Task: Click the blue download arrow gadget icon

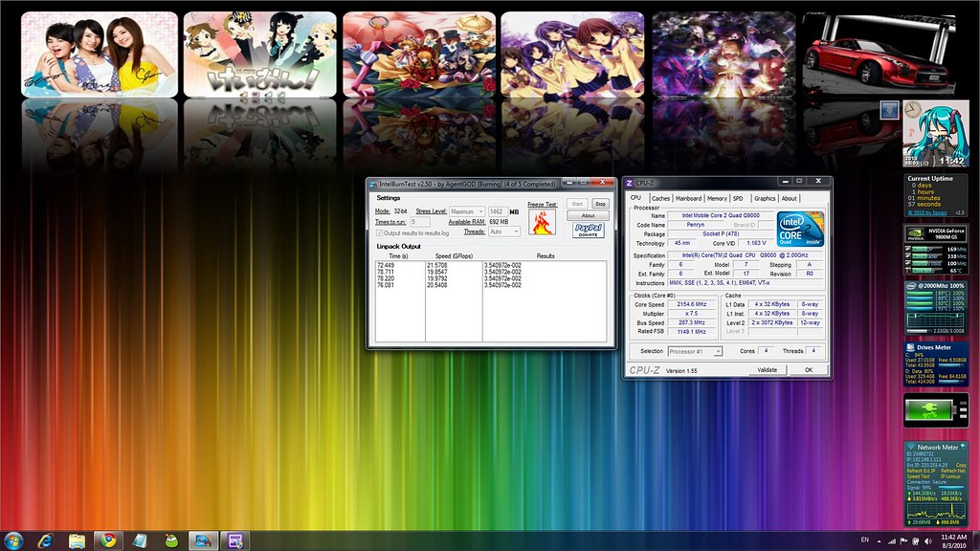Action: (889, 110)
